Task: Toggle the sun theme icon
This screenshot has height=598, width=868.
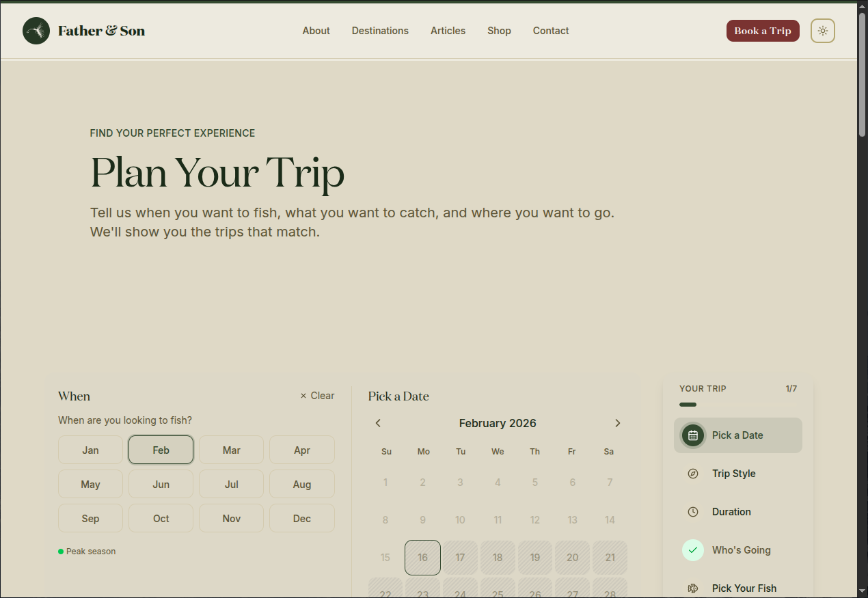Action: (822, 30)
